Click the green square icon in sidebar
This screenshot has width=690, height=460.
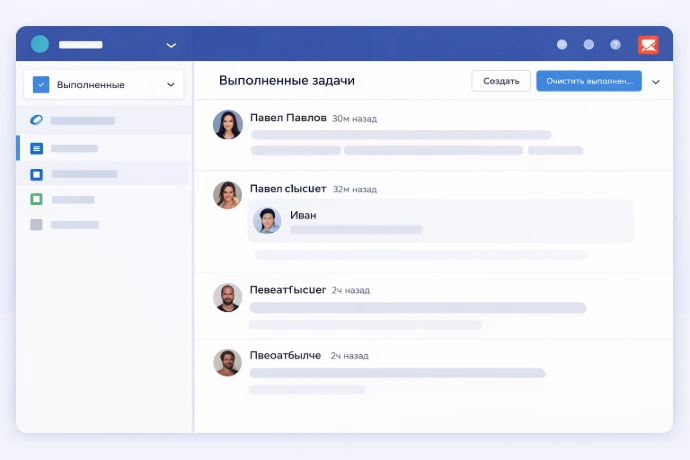pyautogui.click(x=37, y=199)
